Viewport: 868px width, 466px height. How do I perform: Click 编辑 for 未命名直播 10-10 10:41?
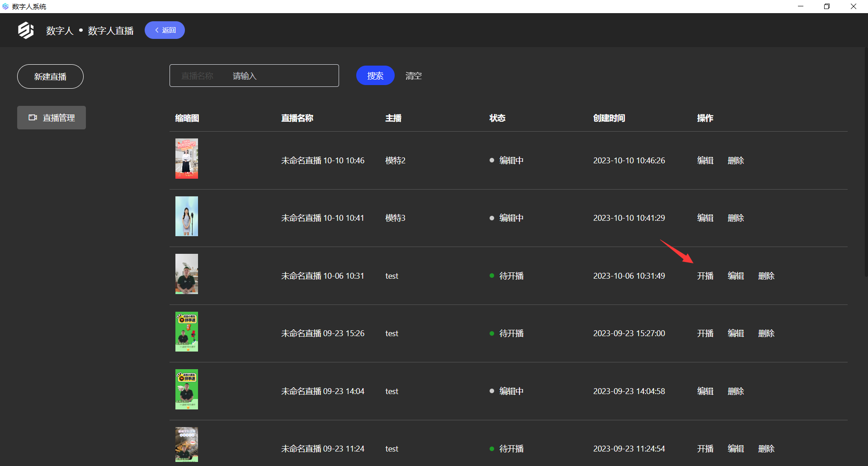tap(705, 218)
